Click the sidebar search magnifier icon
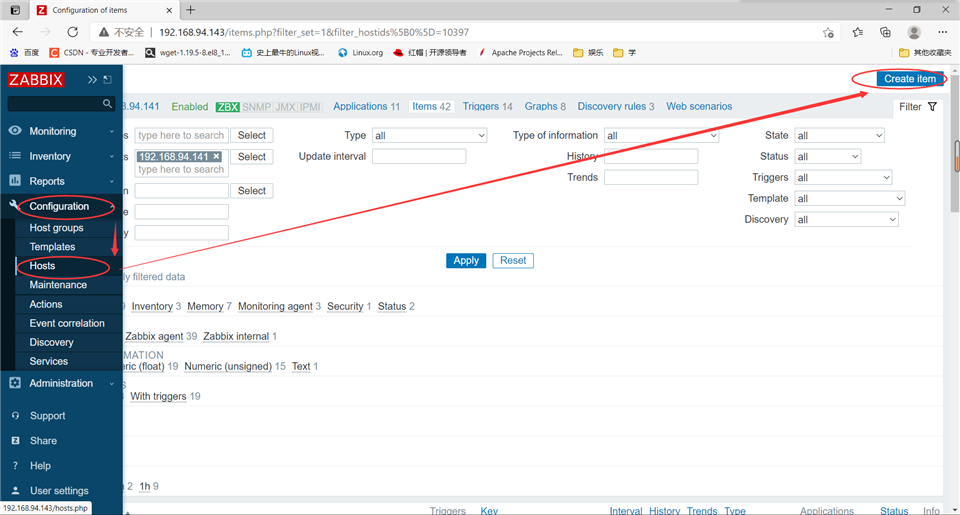This screenshot has height=515, width=960. click(x=107, y=103)
